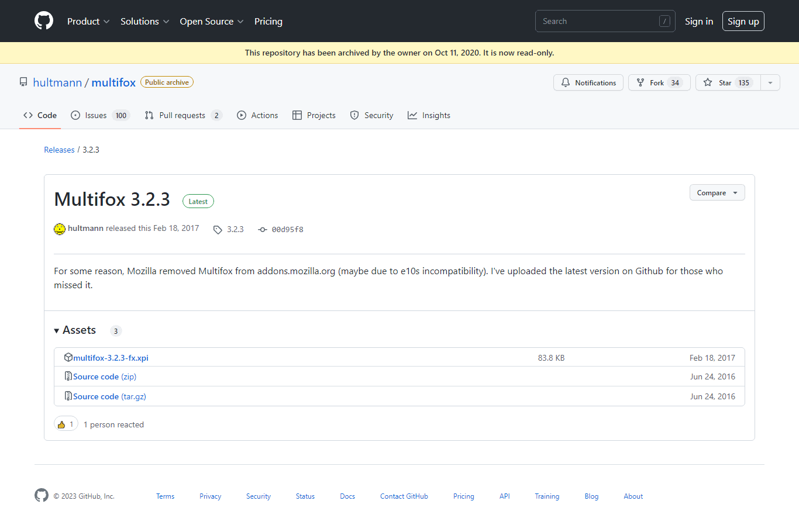React with the thumbs up emoji
Viewport: 799px width, 532px height.
66,424
